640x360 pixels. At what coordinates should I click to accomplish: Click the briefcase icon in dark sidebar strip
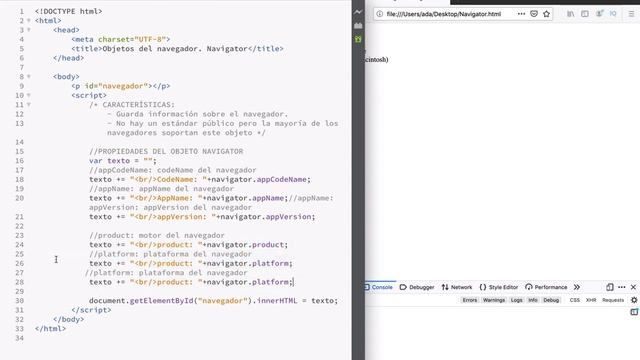coord(358,25)
